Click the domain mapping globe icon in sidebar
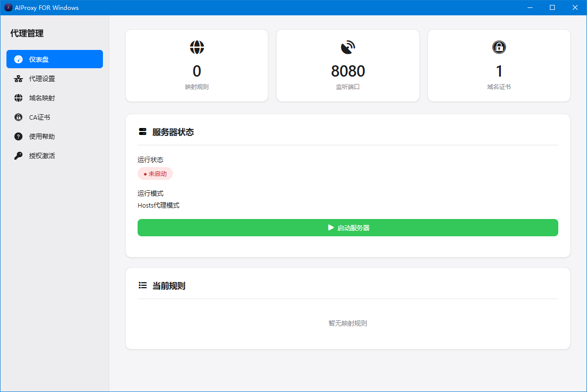Image resolution: width=587 pixels, height=392 pixels. pyautogui.click(x=18, y=98)
